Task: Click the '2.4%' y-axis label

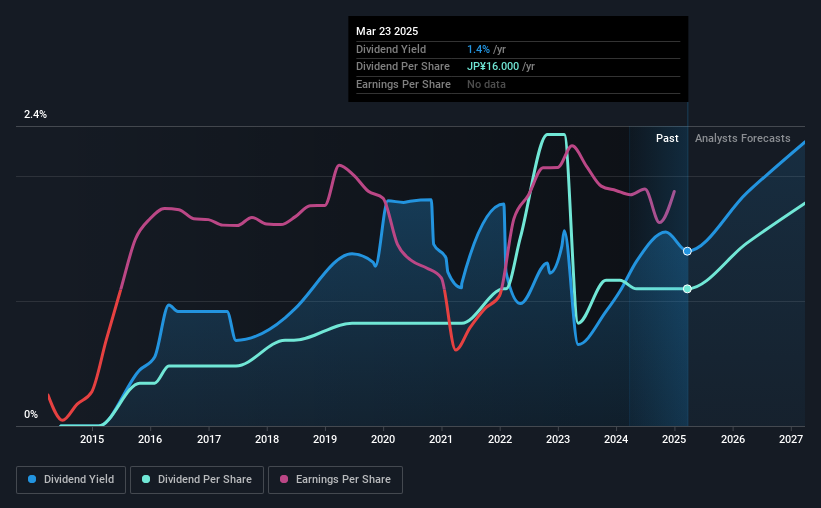Action: [x=35, y=114]
